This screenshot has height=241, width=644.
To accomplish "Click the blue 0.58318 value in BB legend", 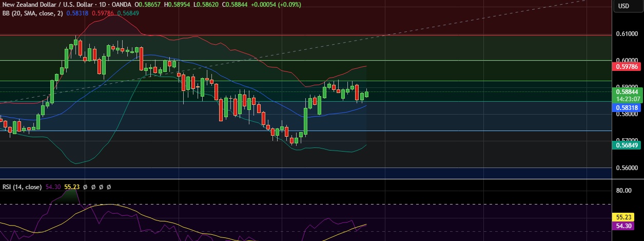I will pyautogui.click(x=77, y=13).
